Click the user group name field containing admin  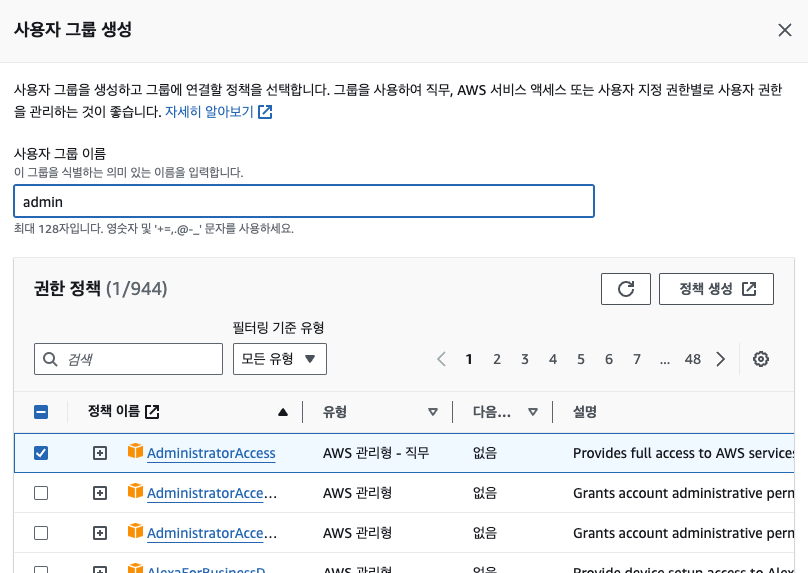(x=304, y=201)
